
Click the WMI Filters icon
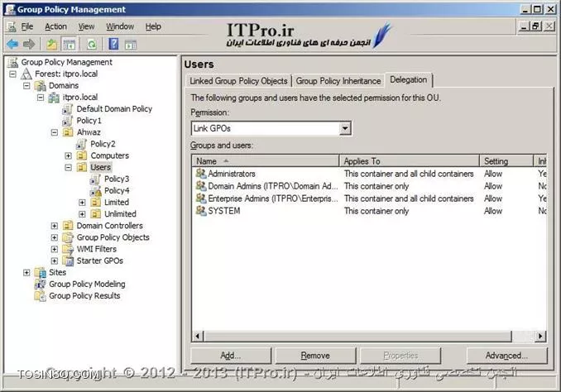coord(68,249)
